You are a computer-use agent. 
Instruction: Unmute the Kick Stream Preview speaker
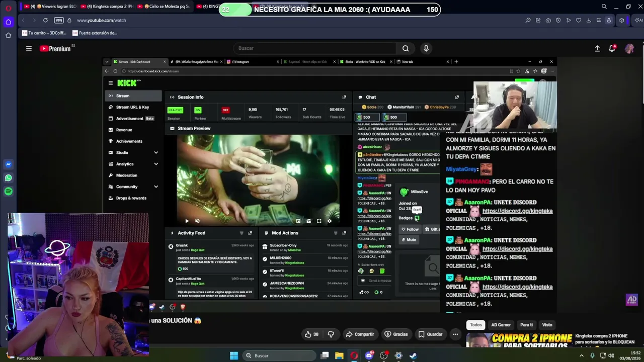coord(197,221)
